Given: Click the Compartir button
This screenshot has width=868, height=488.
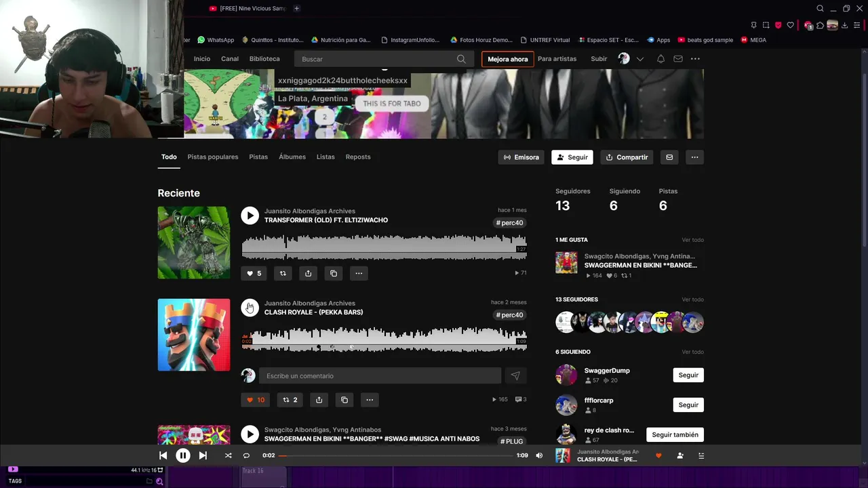Looking at the screenshot, I should [627, 157].
